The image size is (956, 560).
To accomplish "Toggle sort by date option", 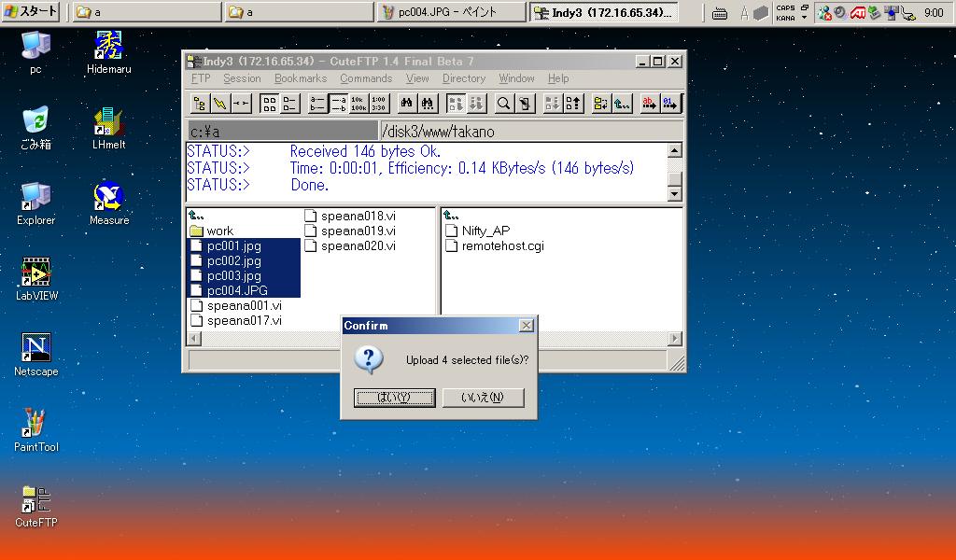I will tap(379, 104).
